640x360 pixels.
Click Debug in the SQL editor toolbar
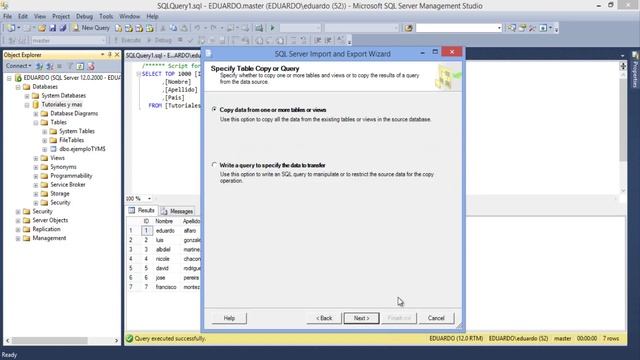pos(160,40)
